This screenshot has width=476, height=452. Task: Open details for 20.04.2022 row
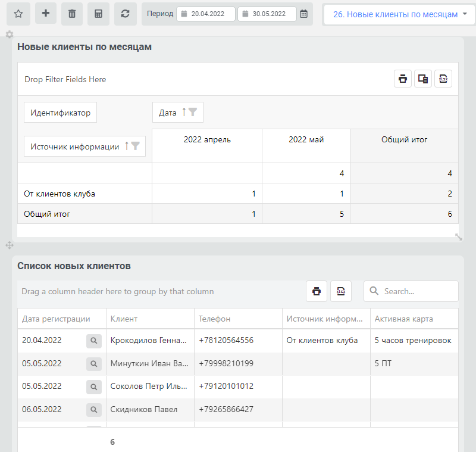click(94, 341)
